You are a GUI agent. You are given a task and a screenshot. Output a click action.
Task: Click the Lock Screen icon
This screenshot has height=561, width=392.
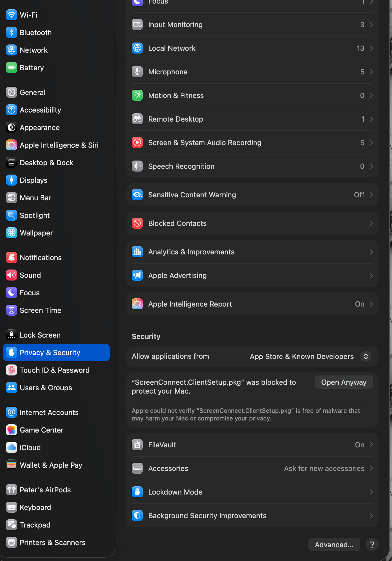tap(12, 335)
